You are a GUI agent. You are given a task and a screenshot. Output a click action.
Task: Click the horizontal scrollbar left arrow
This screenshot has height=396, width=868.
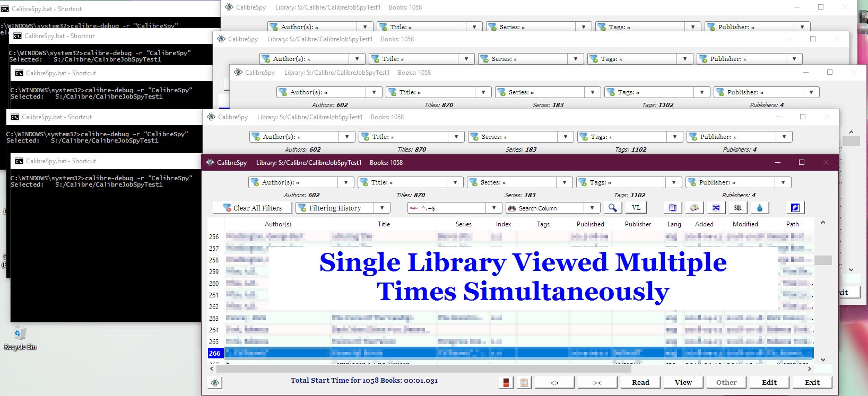212,368
